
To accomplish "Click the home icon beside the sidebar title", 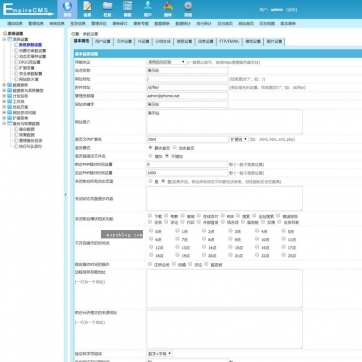I will [x=5, y=33].
